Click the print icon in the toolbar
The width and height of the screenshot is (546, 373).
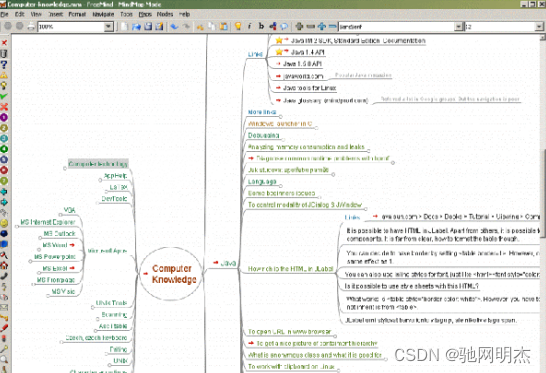click(x=31, y=26)
